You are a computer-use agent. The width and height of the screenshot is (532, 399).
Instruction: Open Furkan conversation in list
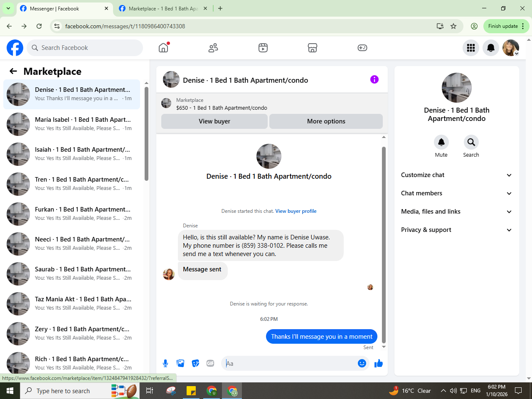click(71, 214)
